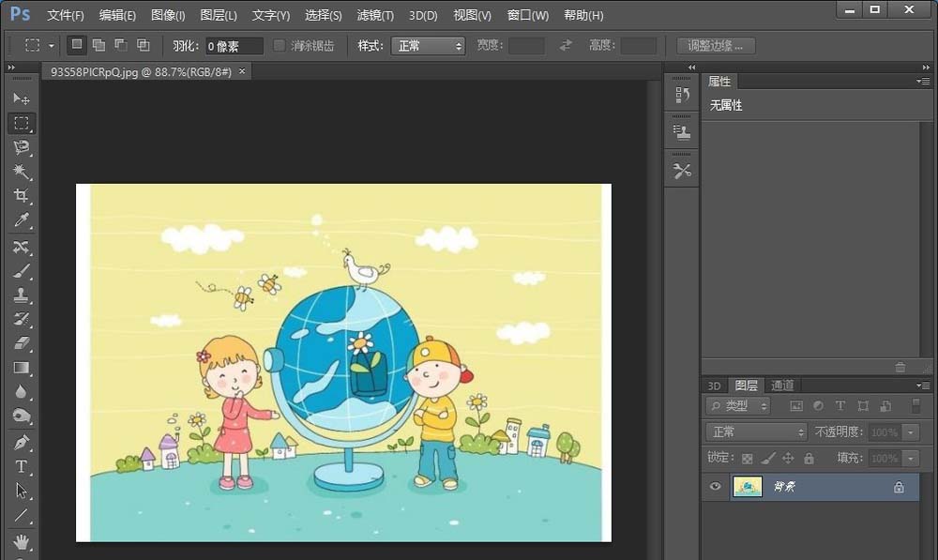The height and width of the screenshot is (560, 938).
Task: Select the Hand tool
Action: [x=22, y=542]
